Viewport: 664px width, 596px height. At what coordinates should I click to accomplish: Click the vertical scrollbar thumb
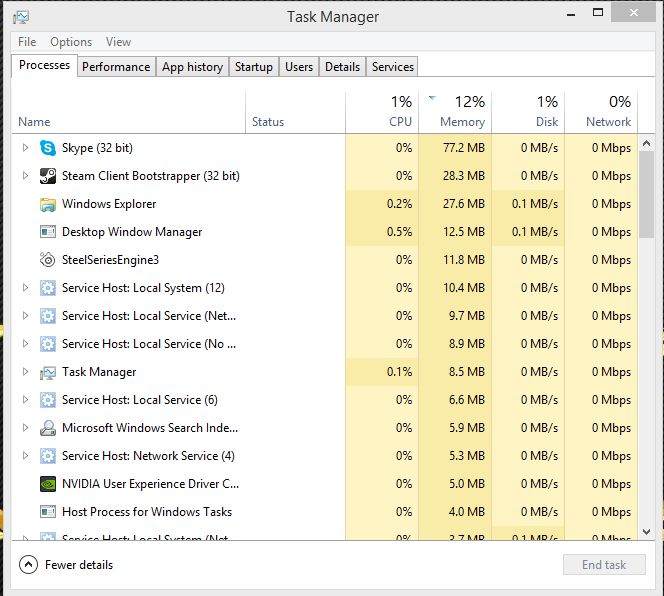tap(646, 194)
